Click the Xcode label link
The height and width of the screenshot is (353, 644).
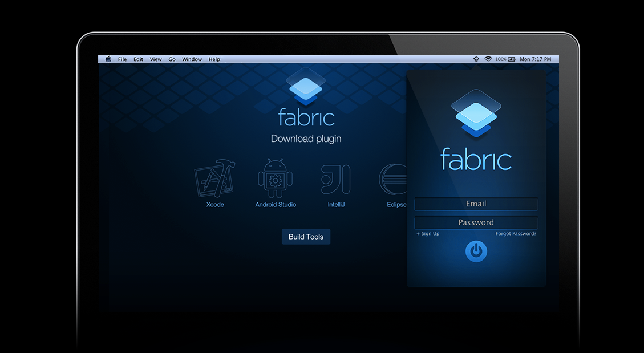click(215, 204)
